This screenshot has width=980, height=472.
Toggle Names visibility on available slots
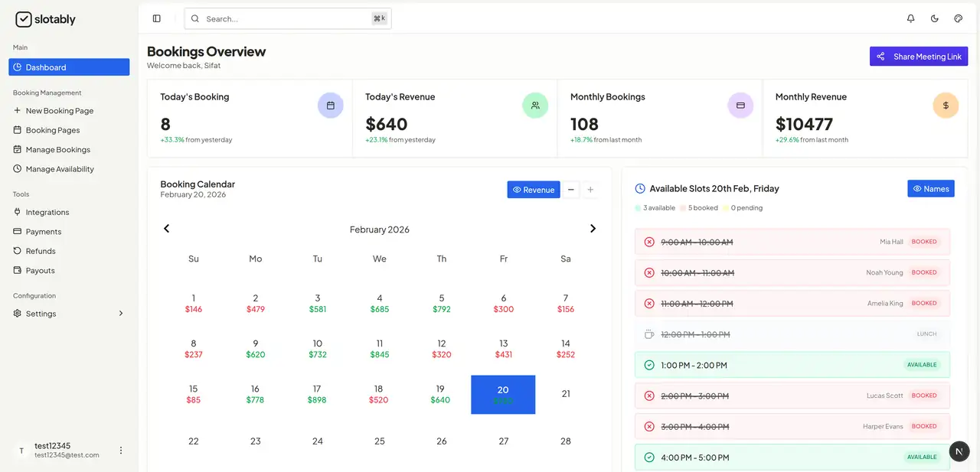coord(930,188)
